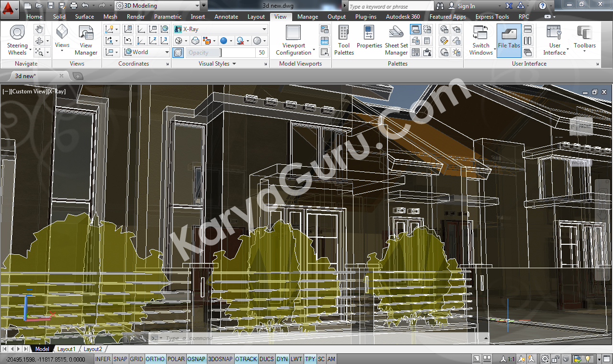613x364 pixels.
Task: Click the Steering Wheels icon
Action: [x=17, y=34]
